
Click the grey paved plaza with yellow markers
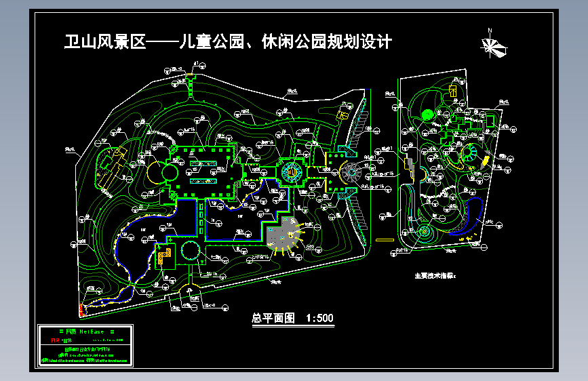click(x=284, y=235)
